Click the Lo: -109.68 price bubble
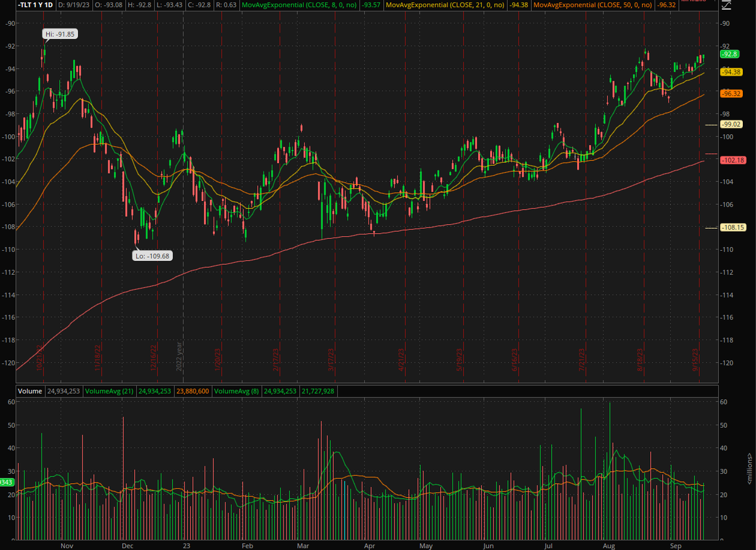Viewport: 756px width, 550px height. click(x=153, y=256)
